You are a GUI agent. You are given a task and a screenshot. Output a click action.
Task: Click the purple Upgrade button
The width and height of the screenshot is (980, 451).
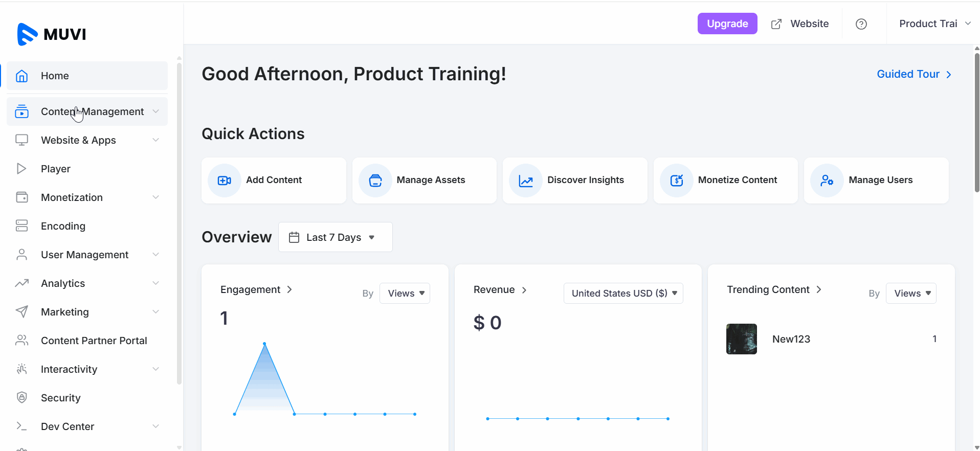click(727, 24)
